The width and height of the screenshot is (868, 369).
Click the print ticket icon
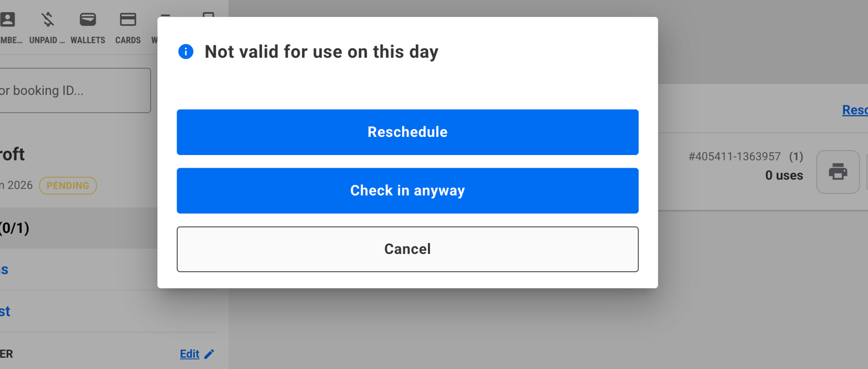coord(837,172)
